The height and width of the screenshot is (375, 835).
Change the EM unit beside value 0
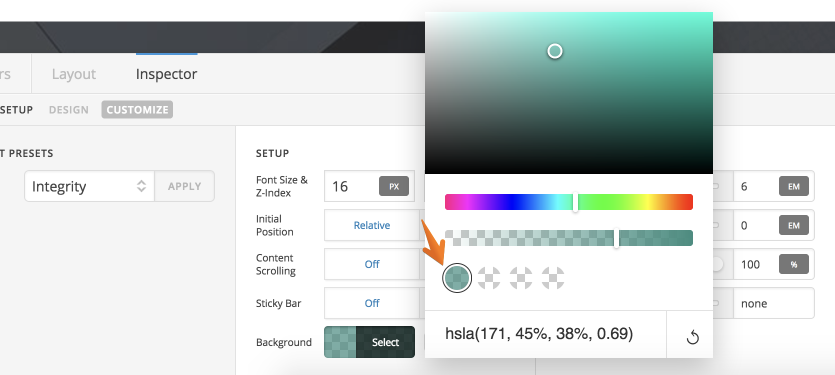pos(793,225)
